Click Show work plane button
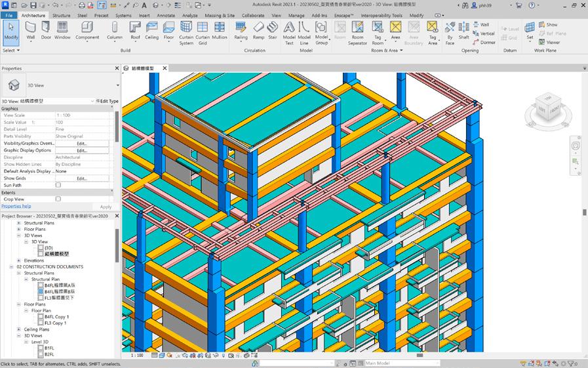Screen dimensions: 588x368 (548, 24)
